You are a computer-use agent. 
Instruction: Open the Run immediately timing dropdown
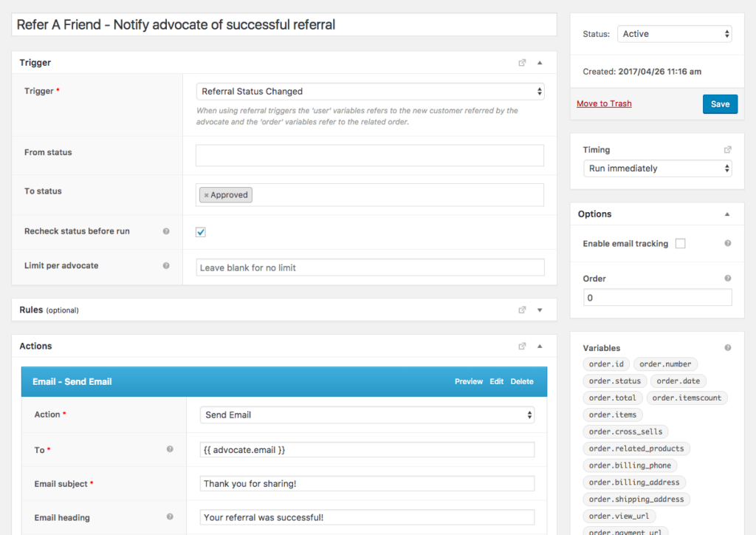pyautogui.click(x=657, y=168)
